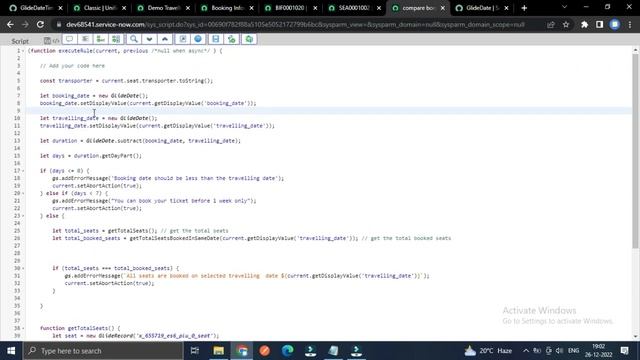Open the Chrome profile avatar

[x=615, y=24]
